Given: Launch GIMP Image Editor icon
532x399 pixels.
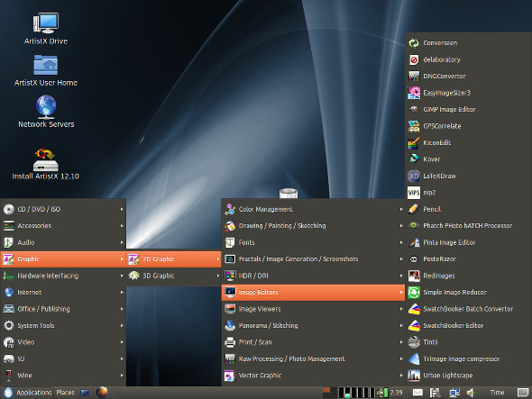Looking at the screenshot, I should pos(414,110).
